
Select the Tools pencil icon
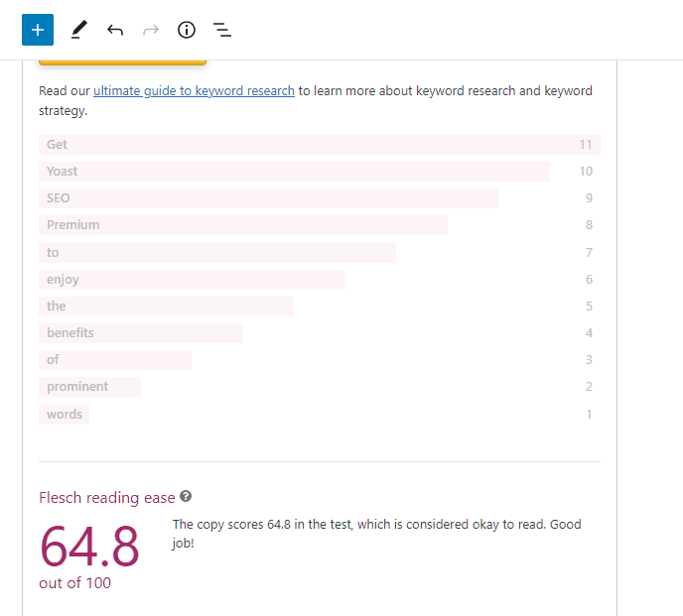coord(78,30)
